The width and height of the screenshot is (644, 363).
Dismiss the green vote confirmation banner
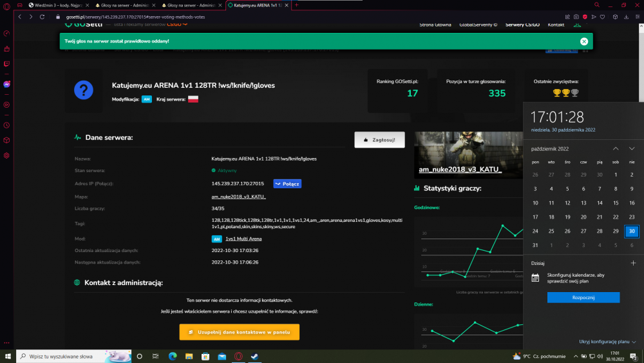(584, 41)
